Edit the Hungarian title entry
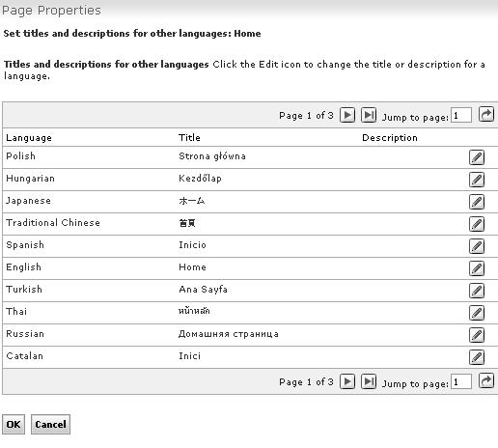Screen dimensions: 498x448 click(x=477, y=180)
